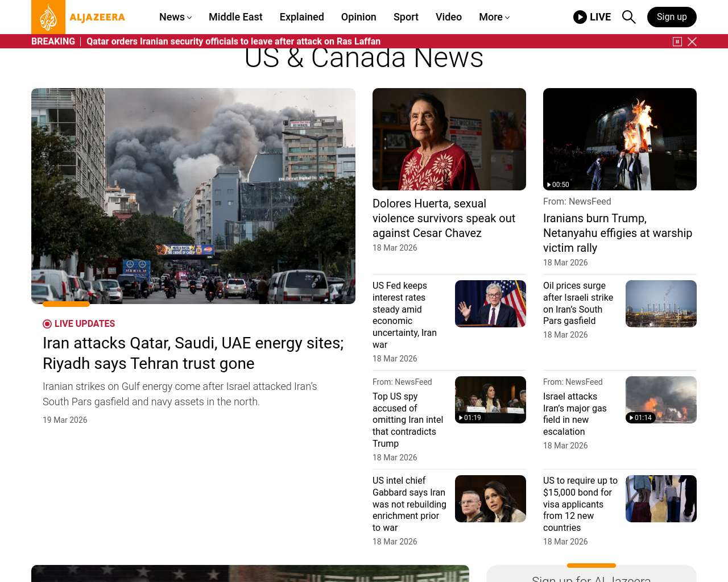Open the Dolores Huerta article headline
This screenshot has height=582, width=728.
pos(444,218)
